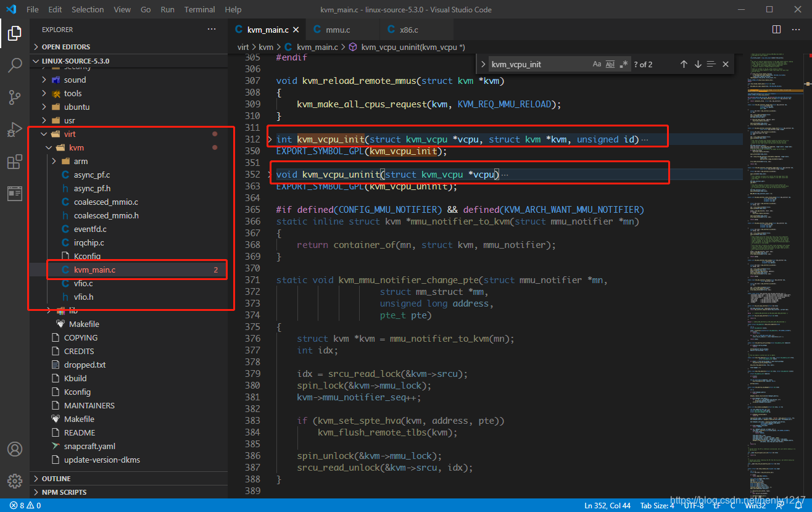812x512 pixels.
Task: Change UTF-8 file encoding
Action: tap(694, 505)
